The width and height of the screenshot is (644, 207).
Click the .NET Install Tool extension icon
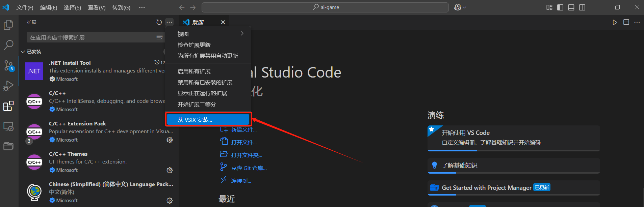tap(34, 71)
